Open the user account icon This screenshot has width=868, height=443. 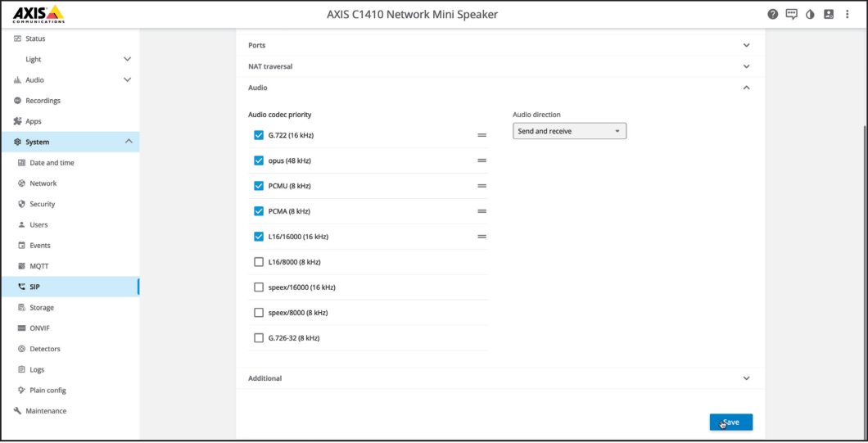pos(829,15)
